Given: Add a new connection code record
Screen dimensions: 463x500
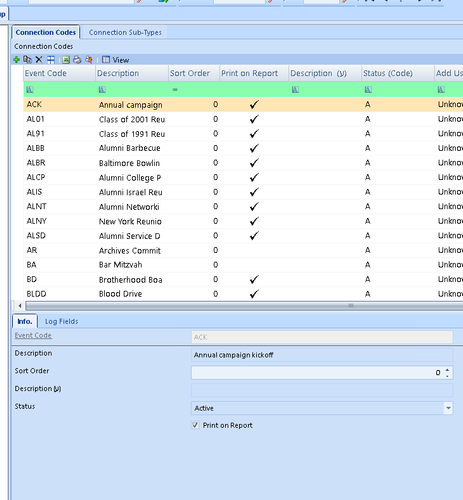Looking at the screenshot, I should pos(16,60).
